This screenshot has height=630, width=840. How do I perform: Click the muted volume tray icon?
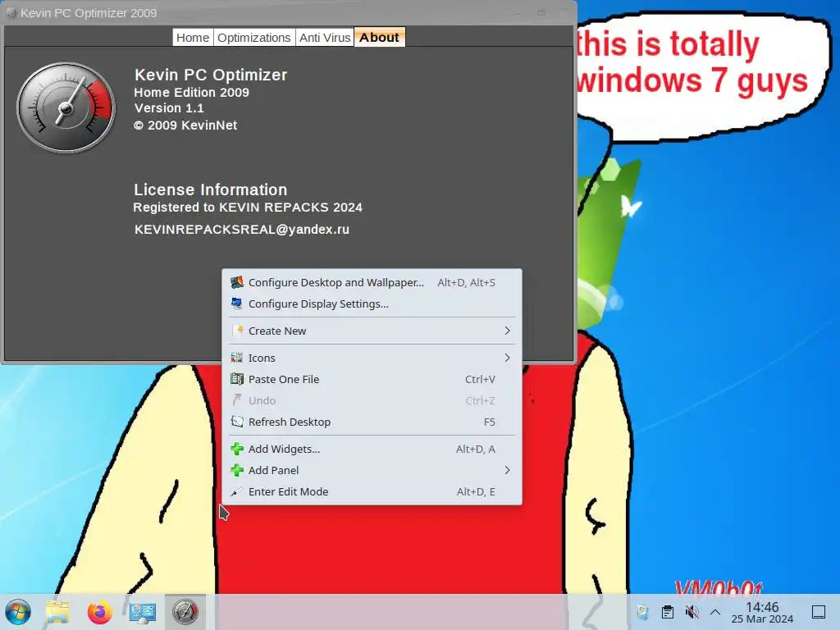(x=692, y=612)
